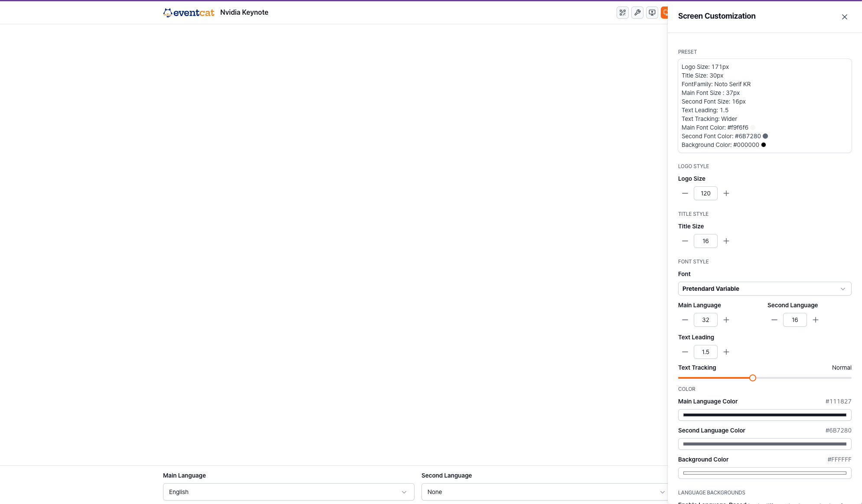The image size is (862, 504).
Task: Click the screen share monitor icon
Action: click(652, 13)
